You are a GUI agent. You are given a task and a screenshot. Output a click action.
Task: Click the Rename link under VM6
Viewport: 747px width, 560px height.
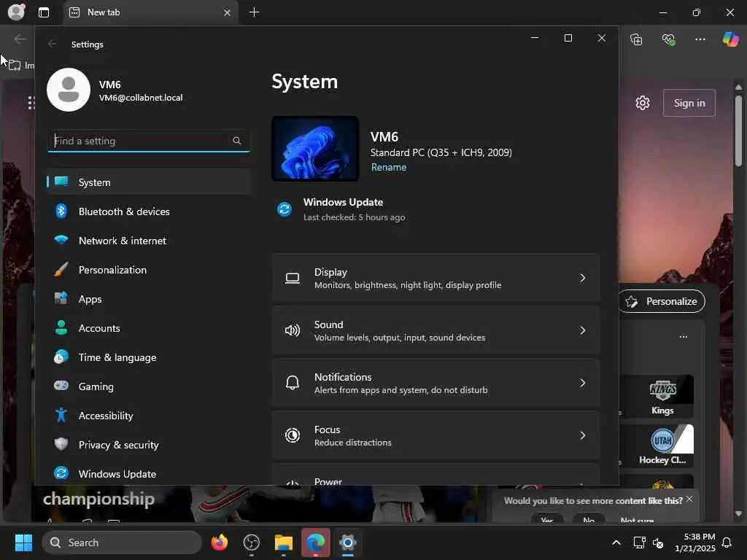coord(389,167)
